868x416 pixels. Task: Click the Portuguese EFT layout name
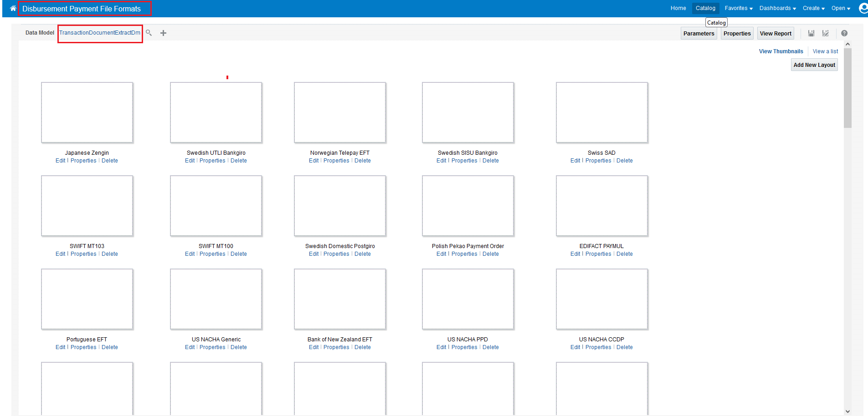[87, 340]
